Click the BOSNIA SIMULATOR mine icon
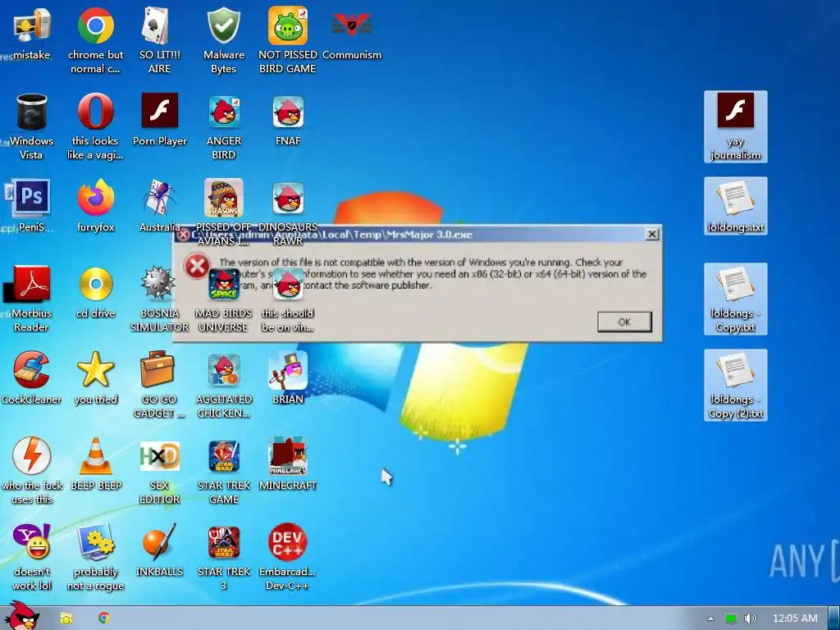 pyautogui.click(x=160, y=299)
